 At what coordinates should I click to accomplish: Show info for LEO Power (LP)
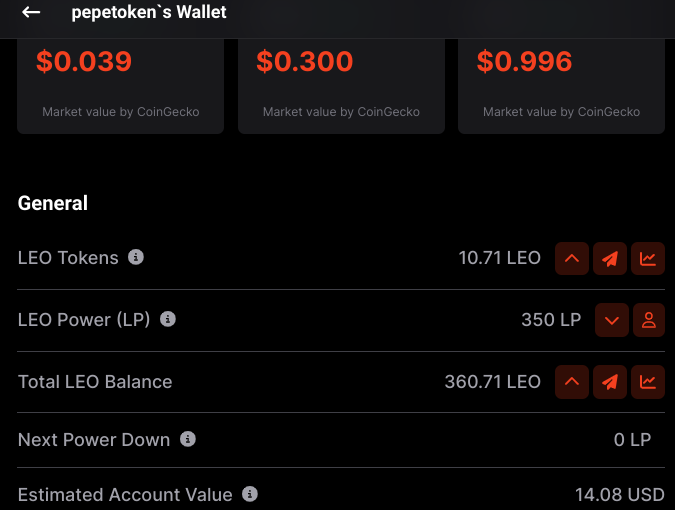pyautogui.click(x=168, y=319)
